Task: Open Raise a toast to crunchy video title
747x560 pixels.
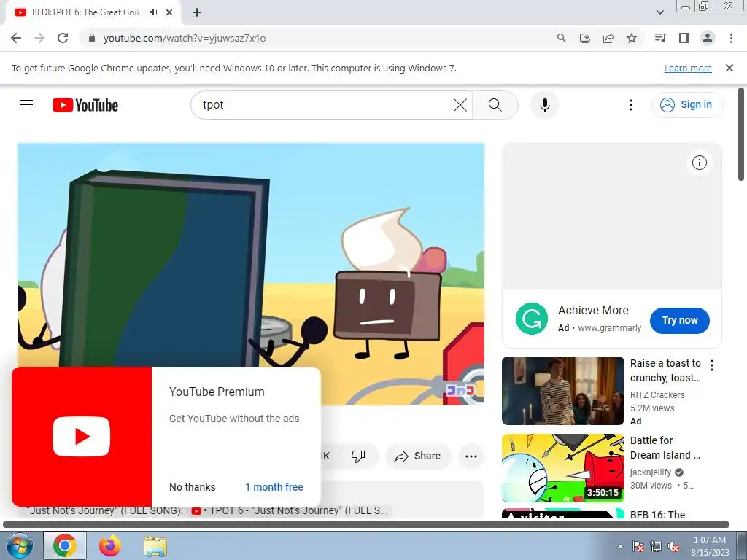Action: 665,370
